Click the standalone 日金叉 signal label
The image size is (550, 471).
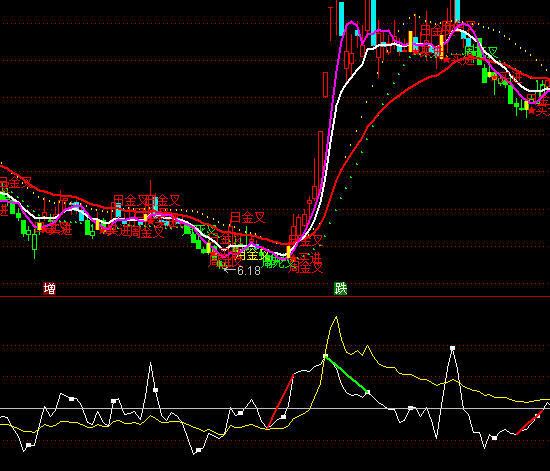click(247, 217)
